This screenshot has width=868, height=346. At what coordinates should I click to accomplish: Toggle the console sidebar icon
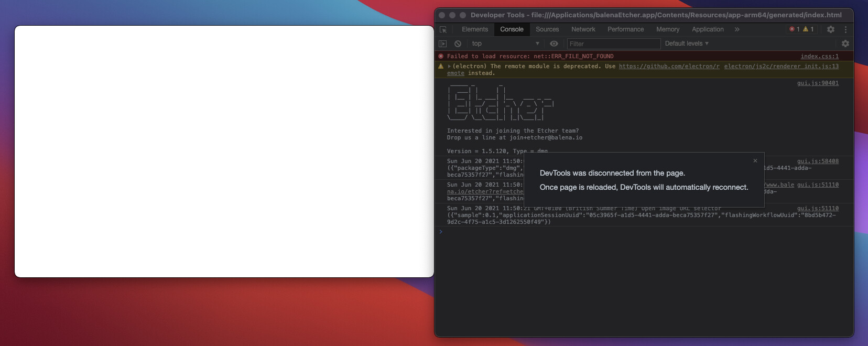(443, 44)
